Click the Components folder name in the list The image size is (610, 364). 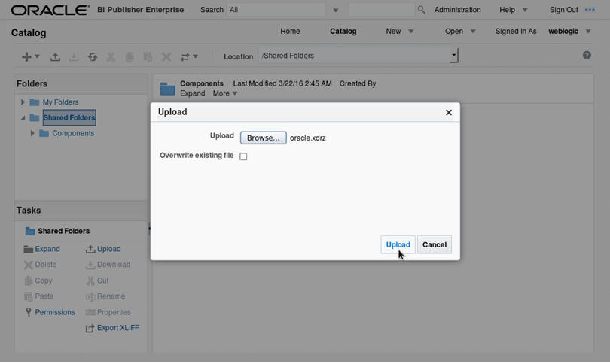pos(202,83)
